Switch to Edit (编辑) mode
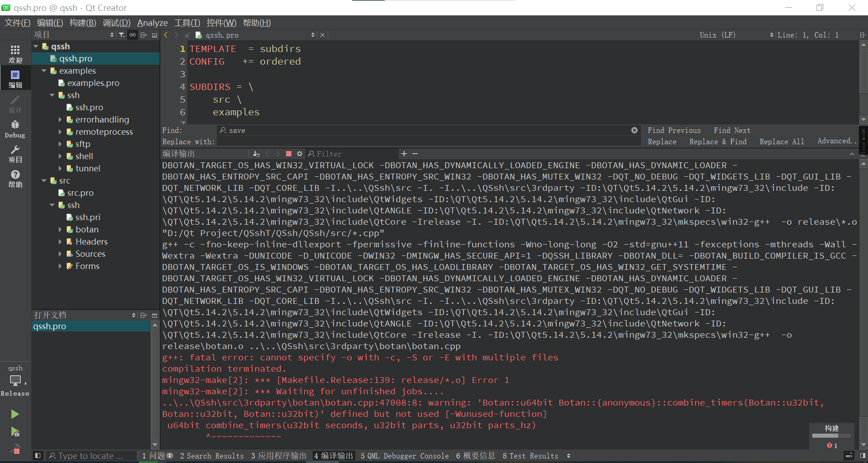868x463 pixels. point(15,79)
